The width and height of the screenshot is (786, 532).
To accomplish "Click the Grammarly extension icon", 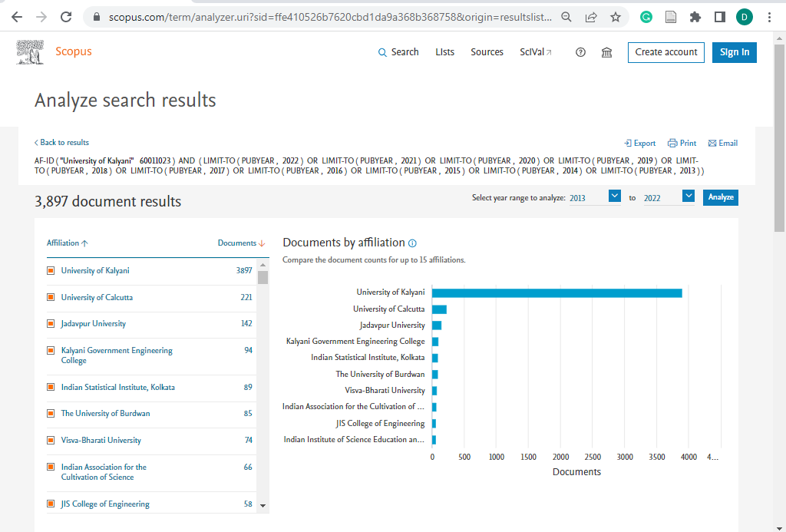I will (x=646, y=17).
